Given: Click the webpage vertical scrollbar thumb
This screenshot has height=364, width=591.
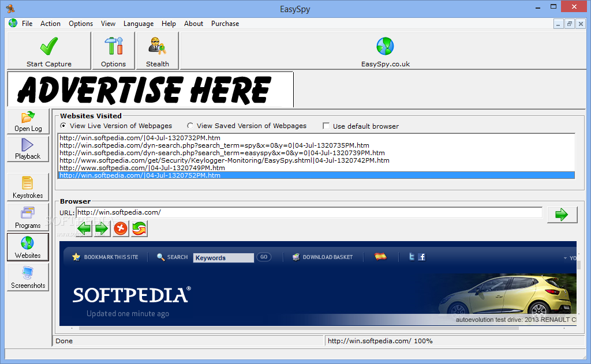Looking at the screenshot, I should pyautogui.click(x=579, y=265).
